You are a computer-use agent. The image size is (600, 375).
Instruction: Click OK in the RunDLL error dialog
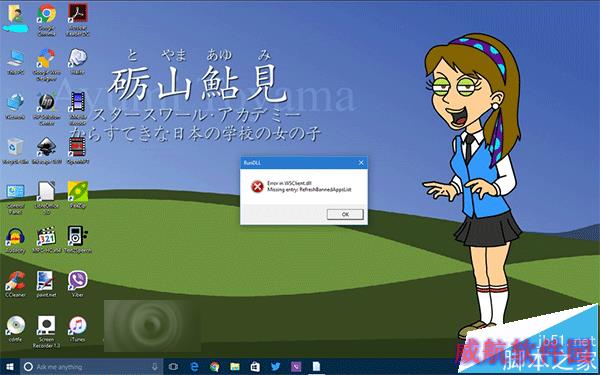pos(345,214)
